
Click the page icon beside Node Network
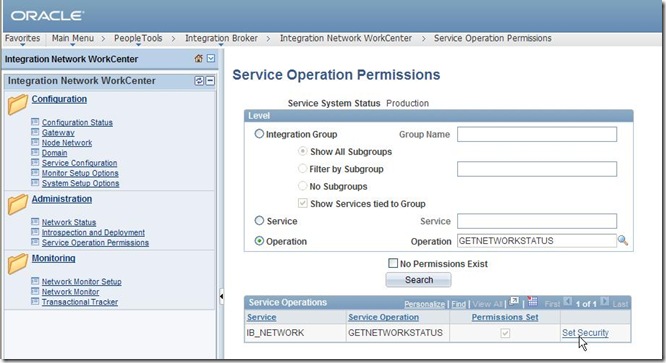point(35,142)
